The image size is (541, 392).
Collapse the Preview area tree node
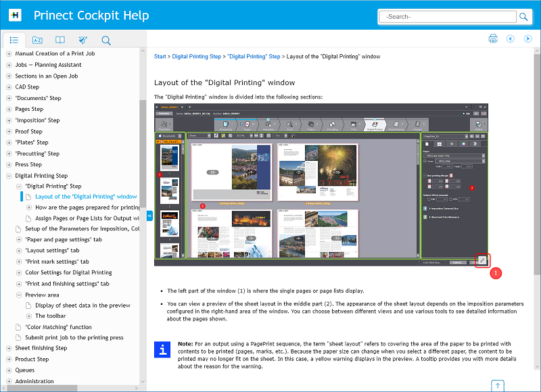19,295
